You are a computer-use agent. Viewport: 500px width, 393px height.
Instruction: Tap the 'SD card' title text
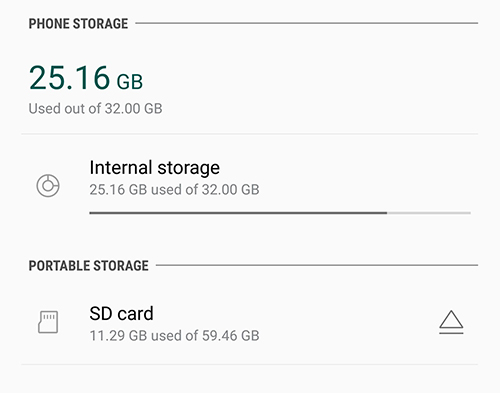(x=121, y=314)
